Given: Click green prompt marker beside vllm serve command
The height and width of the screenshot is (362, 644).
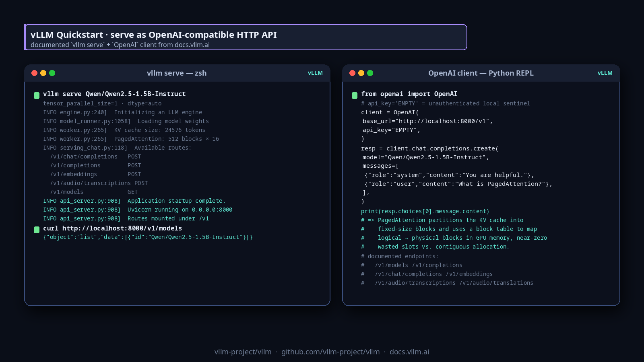Looking at the screenshot, I should point(37,95).
